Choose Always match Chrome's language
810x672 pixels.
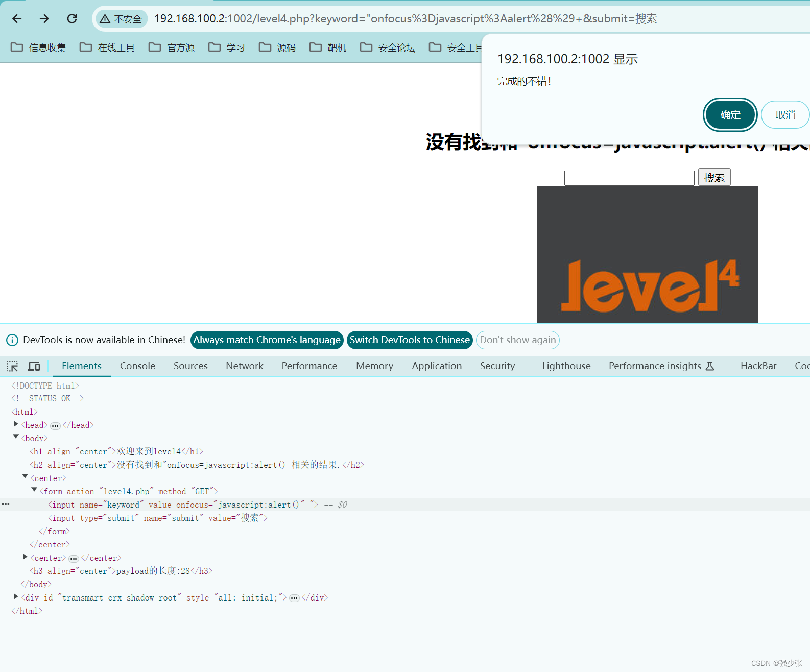click(267, 340)
